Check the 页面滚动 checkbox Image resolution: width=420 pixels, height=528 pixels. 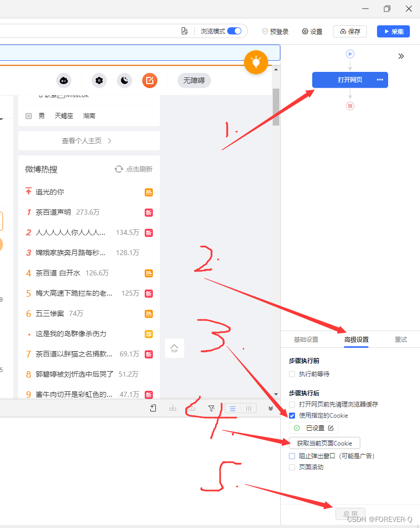292,467
